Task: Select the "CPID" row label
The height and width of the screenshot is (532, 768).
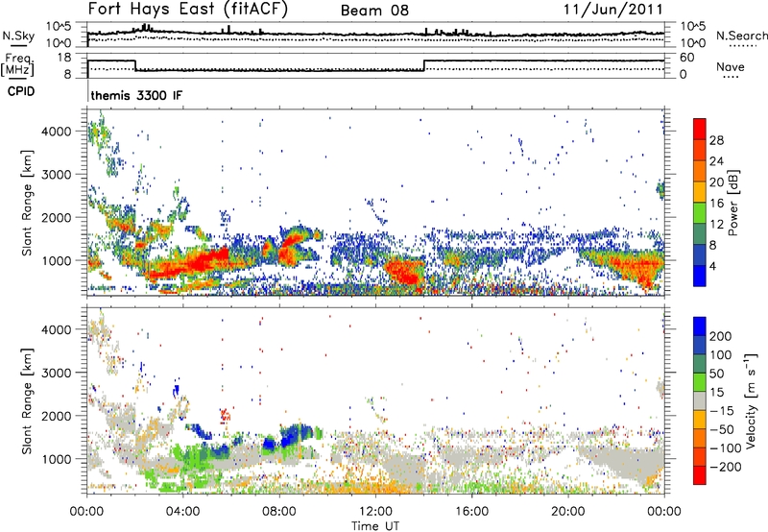Action: (x=21, y=91)
